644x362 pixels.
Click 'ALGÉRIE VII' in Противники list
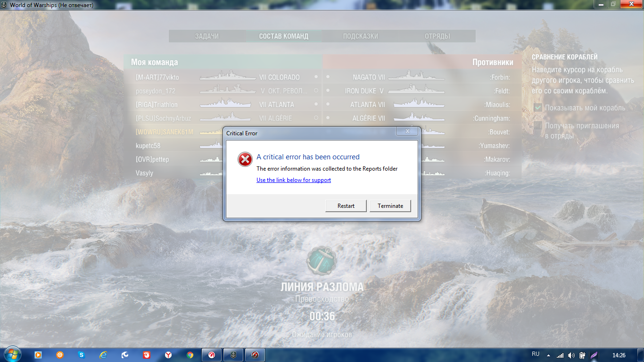pos(369,118)
